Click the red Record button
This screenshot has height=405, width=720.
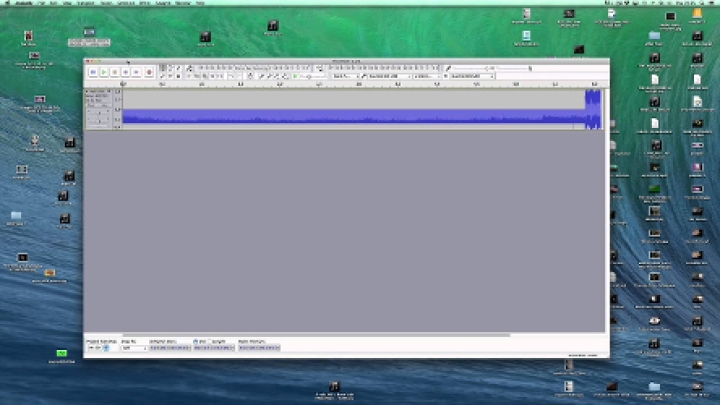tap(149, 72)
